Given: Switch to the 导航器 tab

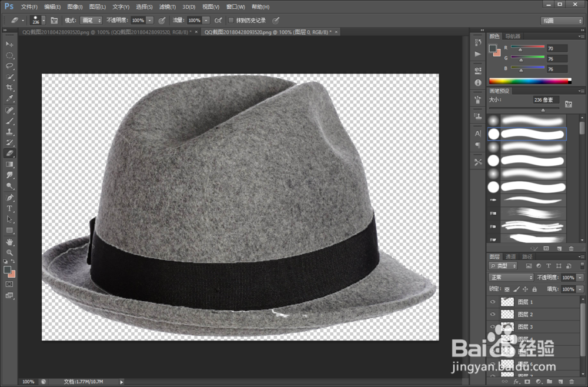Looking at the screenshot, I should click(513, 36).
